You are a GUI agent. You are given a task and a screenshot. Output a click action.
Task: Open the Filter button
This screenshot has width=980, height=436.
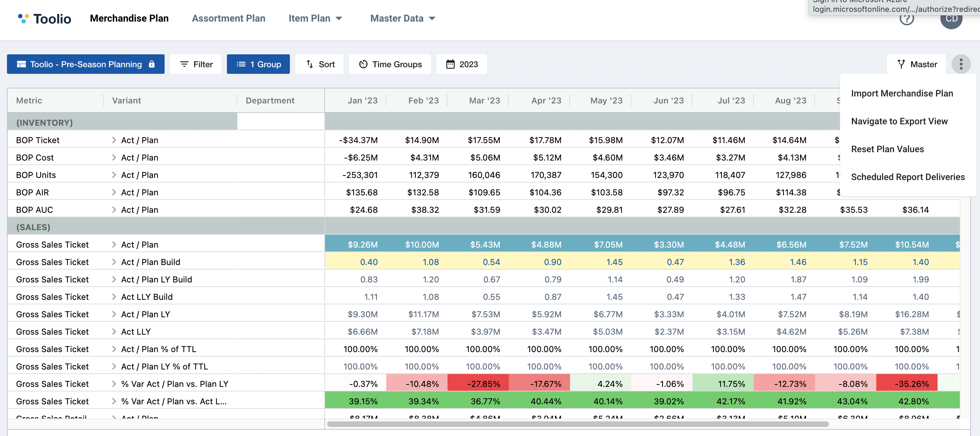196,64
